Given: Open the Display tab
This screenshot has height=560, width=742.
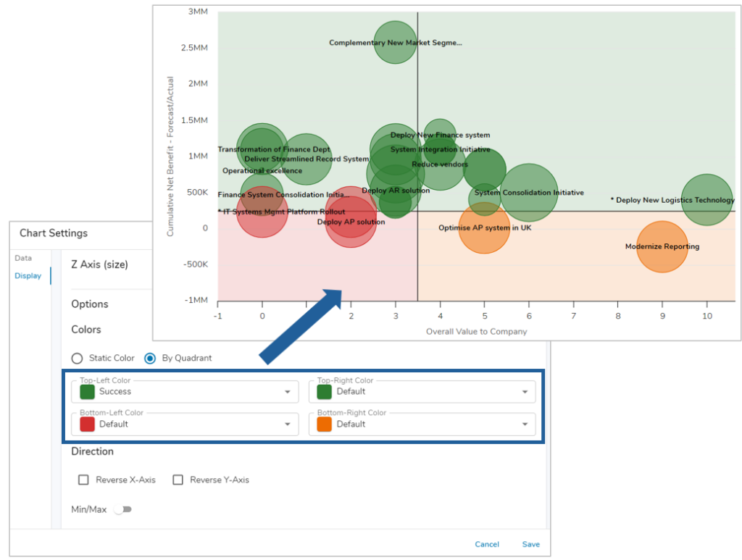Looking at the screenshot, I should [28, 276].
